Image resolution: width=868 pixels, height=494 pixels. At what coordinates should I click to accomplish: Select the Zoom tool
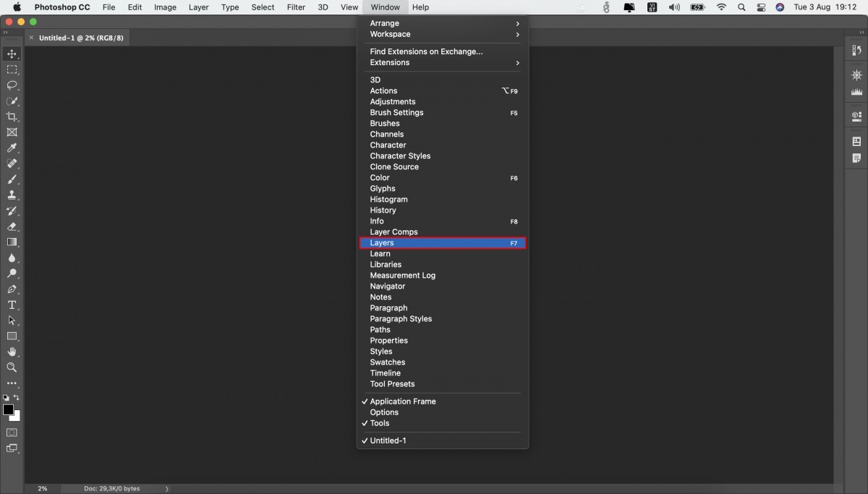coord(12,367)
